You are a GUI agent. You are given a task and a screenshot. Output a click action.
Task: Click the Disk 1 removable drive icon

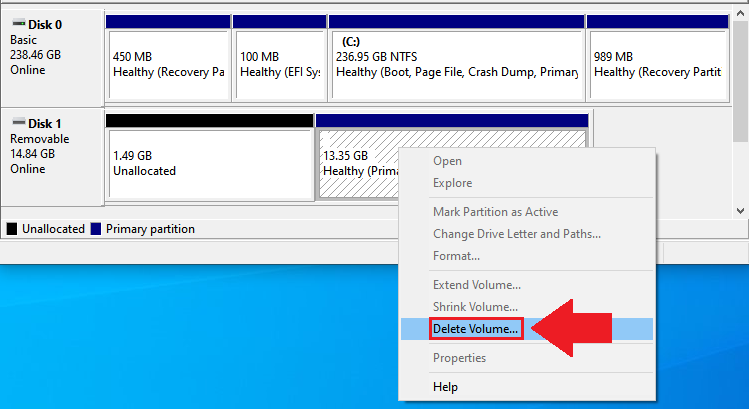[x=19, y=121]
